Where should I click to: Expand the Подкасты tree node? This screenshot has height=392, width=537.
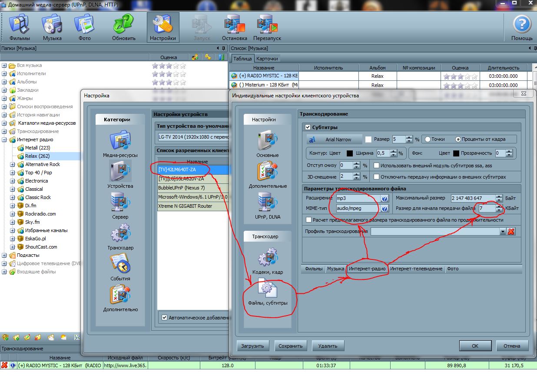coord(4,255)
